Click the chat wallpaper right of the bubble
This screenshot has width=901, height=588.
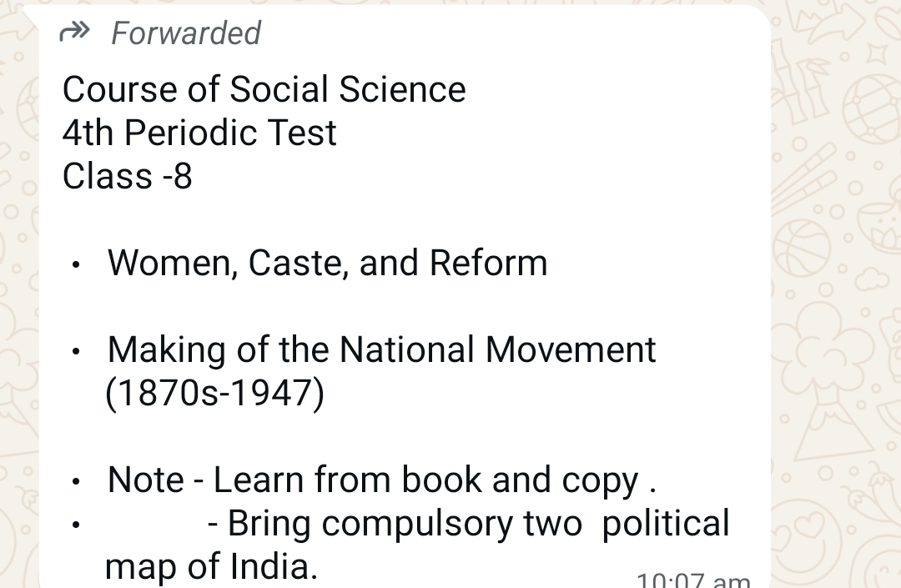tap(834, 292)
